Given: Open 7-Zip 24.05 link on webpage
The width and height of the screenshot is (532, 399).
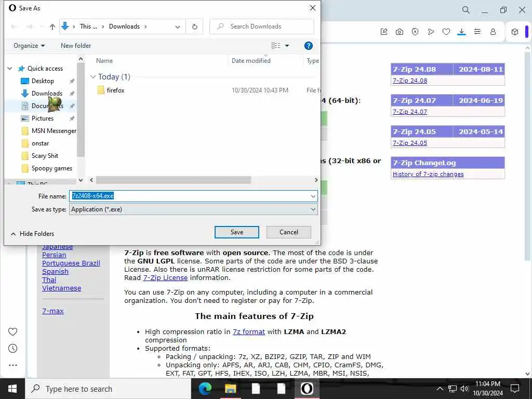Looking at the screenshot, I should (410, 143).
